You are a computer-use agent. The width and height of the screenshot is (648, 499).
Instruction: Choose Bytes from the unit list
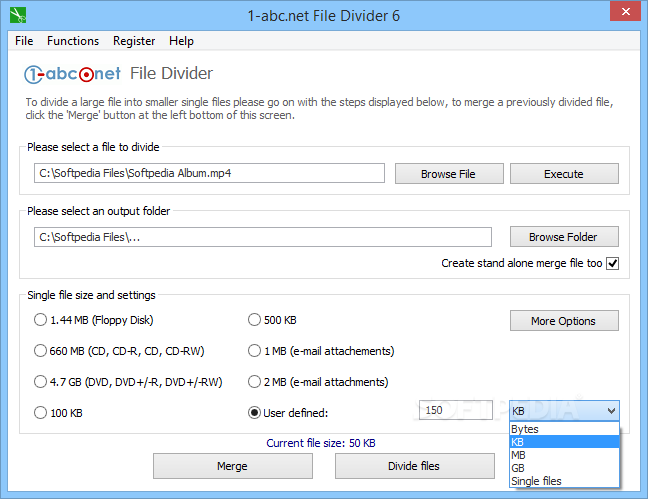[x=564, y=429]
